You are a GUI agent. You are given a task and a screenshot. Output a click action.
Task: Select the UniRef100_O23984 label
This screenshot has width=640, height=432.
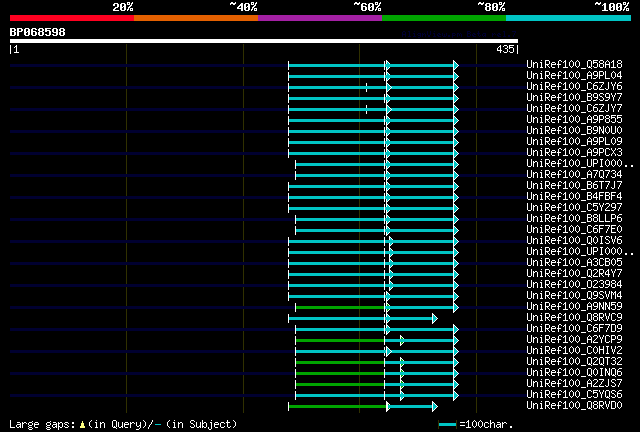[x=574, y=285]
